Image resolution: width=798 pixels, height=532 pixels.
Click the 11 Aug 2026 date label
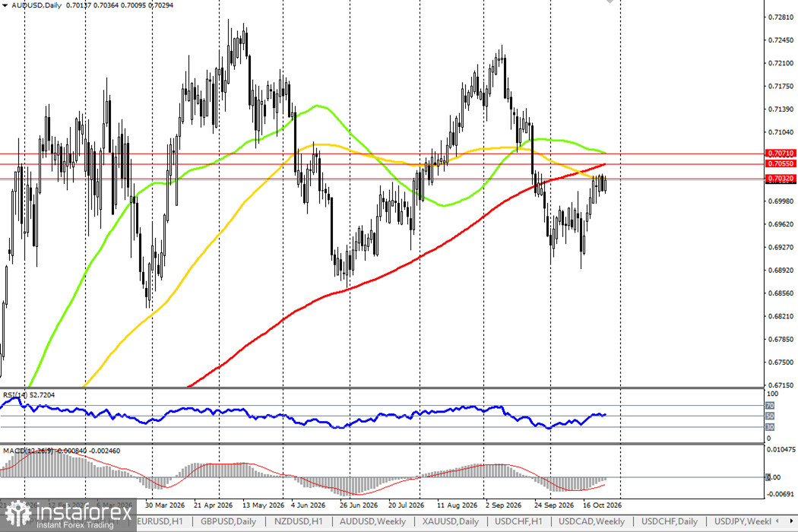click(457, 505)
